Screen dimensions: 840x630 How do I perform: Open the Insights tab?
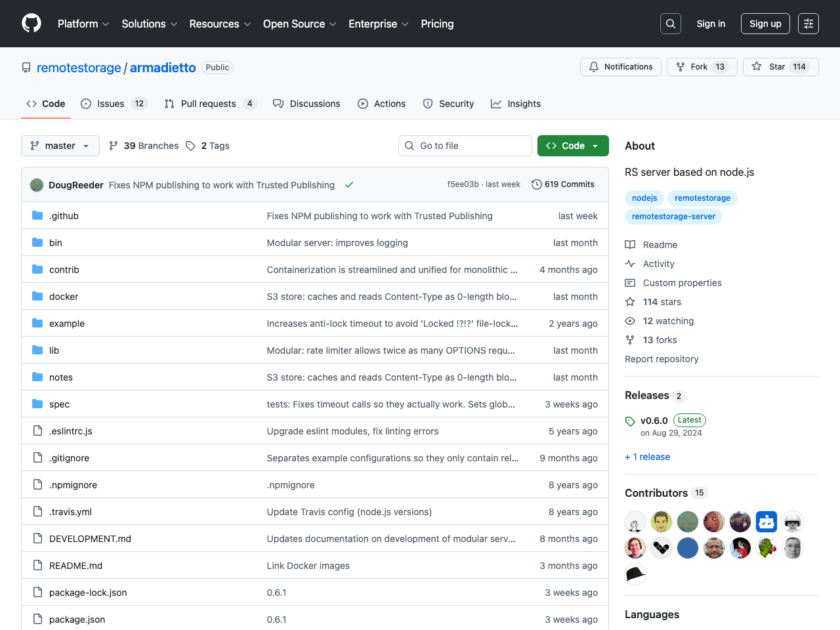click(516, 103)
